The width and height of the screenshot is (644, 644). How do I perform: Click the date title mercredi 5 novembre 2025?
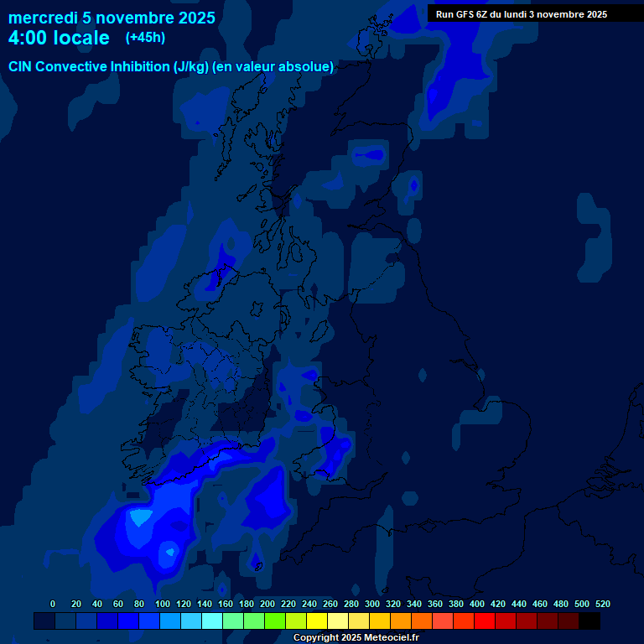pos(112,18)
